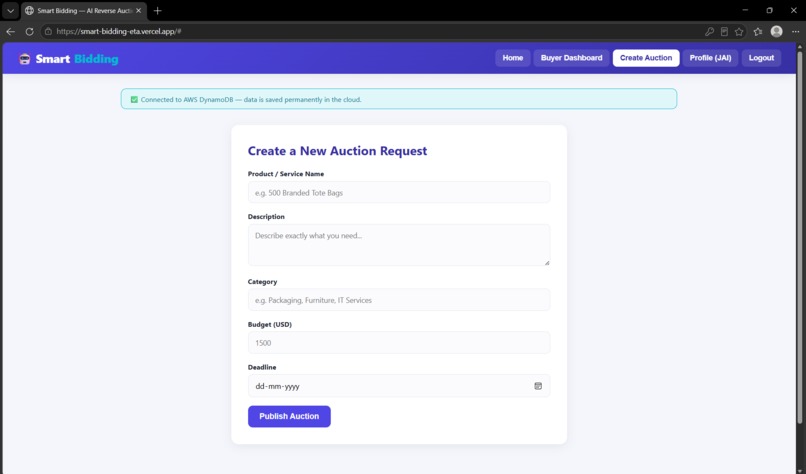Click the 'Create a New Auction Request' heading
Viewport: 806px width, 474px height.
point(337,151)
